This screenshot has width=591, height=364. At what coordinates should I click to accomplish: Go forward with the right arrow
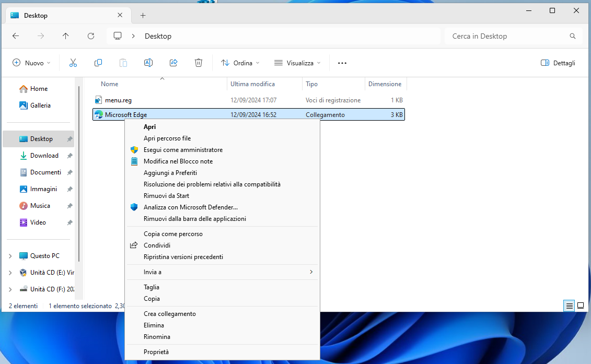41,36
